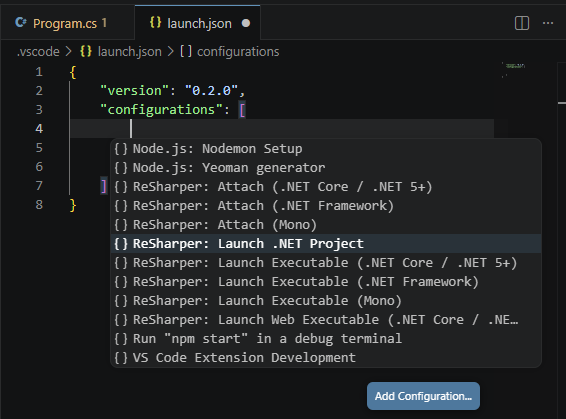Click the snippet icon beside Nodemon Setup
Screen dimensions: 566x419
121,149
